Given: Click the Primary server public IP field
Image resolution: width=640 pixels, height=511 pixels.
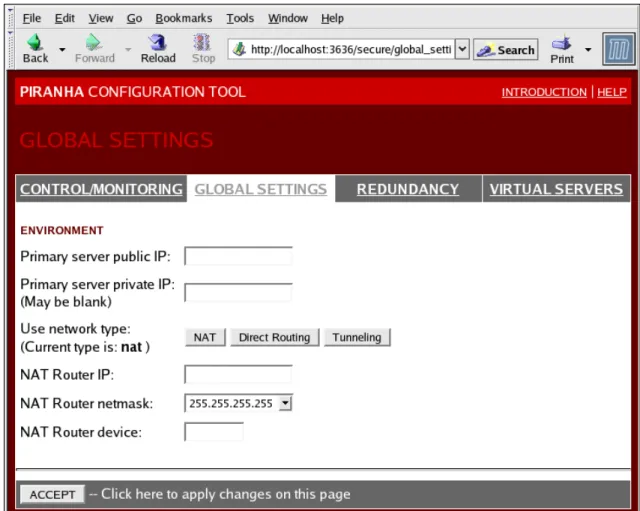Looking at the screenshot, I should pos(238,256).
